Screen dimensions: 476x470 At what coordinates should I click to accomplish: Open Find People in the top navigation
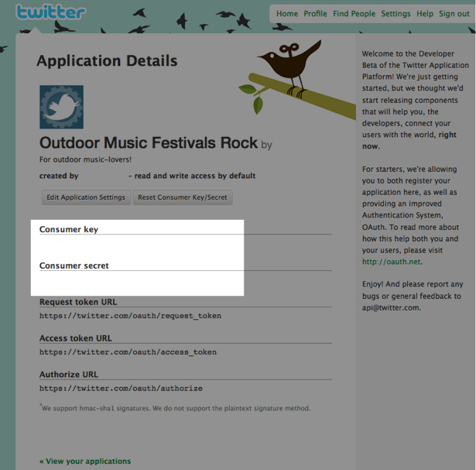coord(354,14)
